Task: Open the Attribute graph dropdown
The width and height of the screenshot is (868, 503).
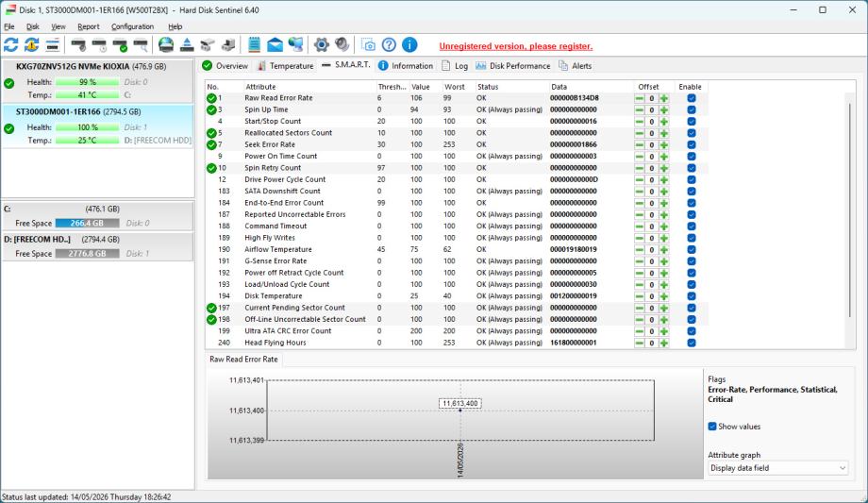Action: [777, 468]
